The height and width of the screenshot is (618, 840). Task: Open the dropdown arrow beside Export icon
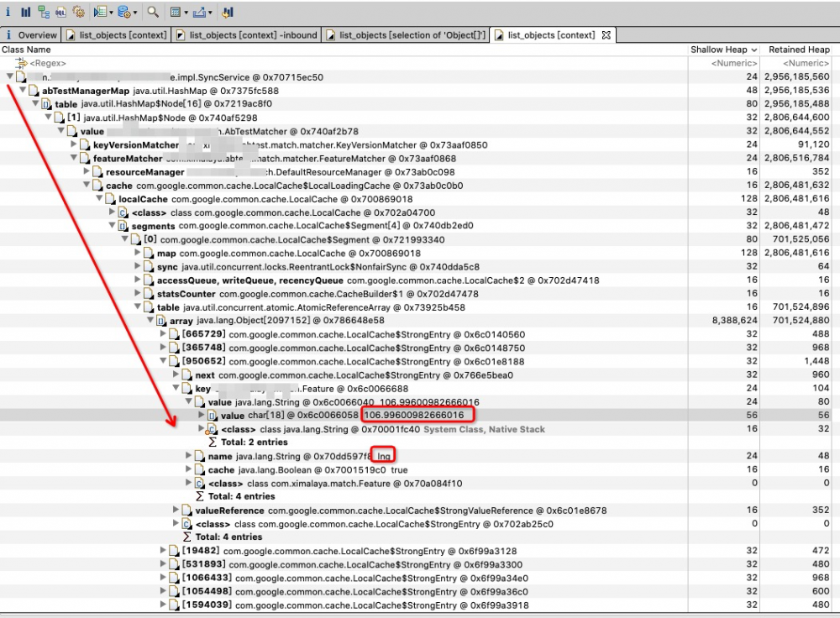tap(210, 13)
